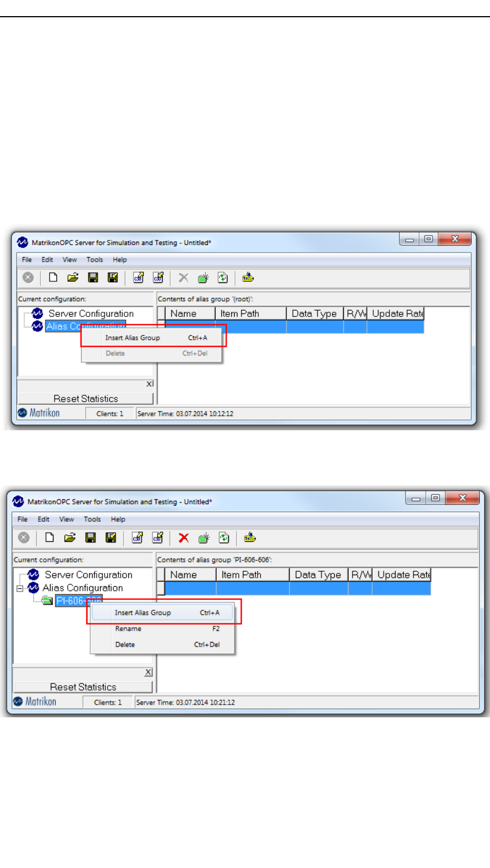Open View menu in 'PI-606-606' window
This screenshot has height=868, width=490.
(67, 519)
